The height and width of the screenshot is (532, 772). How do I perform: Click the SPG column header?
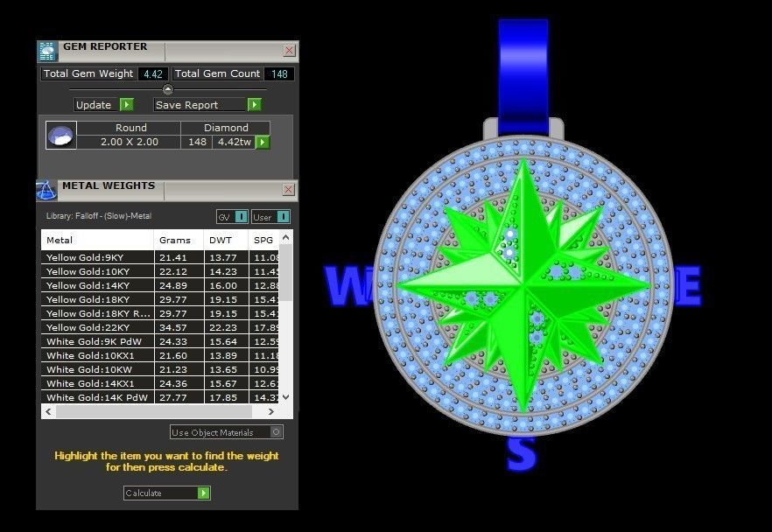click(264, 240)
